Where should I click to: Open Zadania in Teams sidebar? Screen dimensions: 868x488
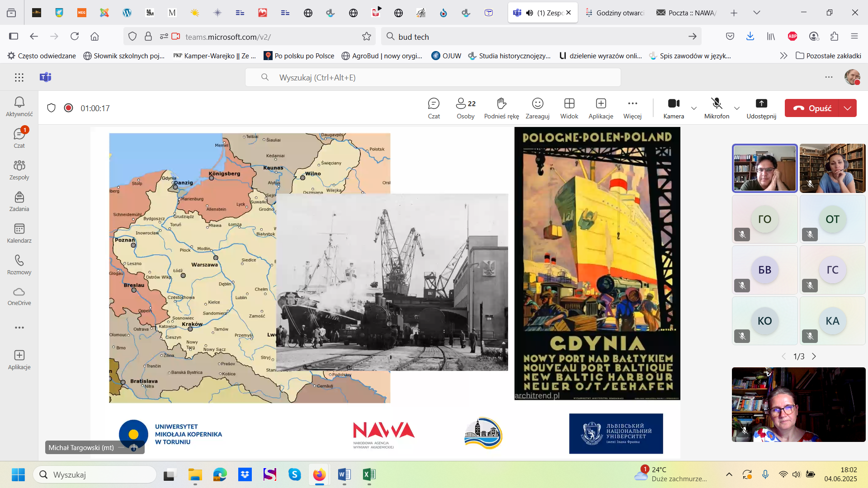[19, 202]
